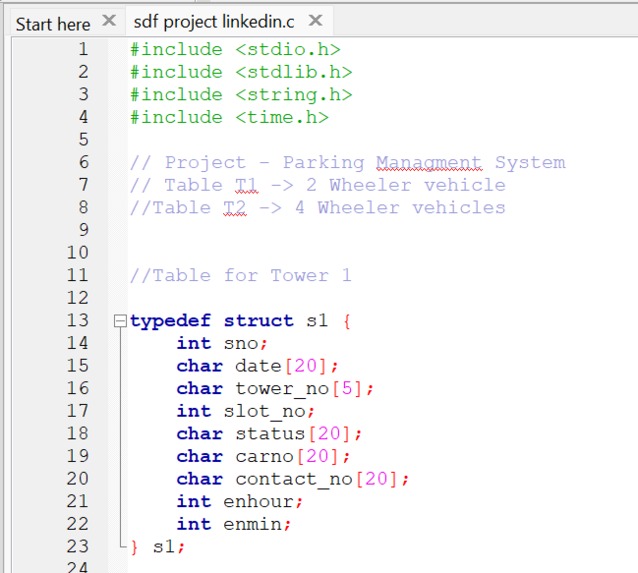Click line number 23 in the gutter

click(x=77, y=547)
